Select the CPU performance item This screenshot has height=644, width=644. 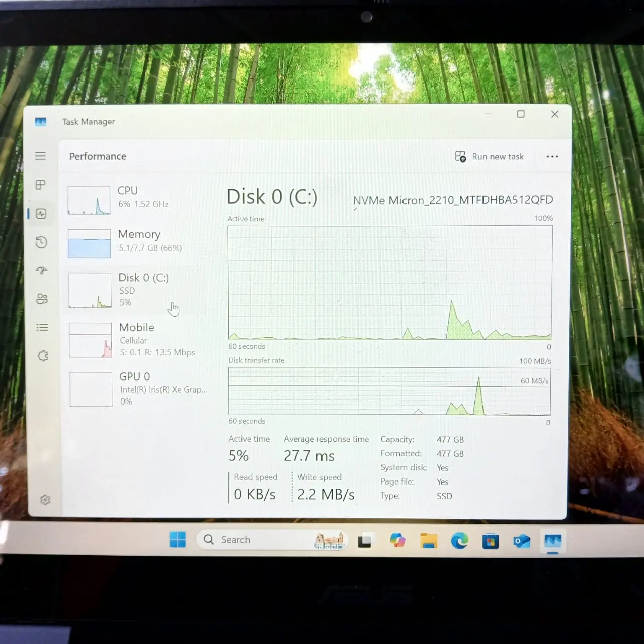pyautogui.click(x=136, y=199)
